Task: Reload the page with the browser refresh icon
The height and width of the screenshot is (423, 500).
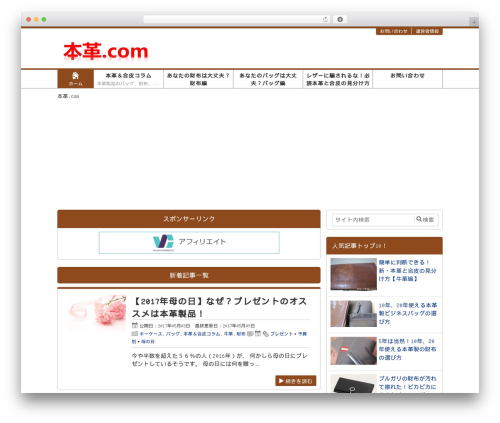Action: [x=325, y=19]
